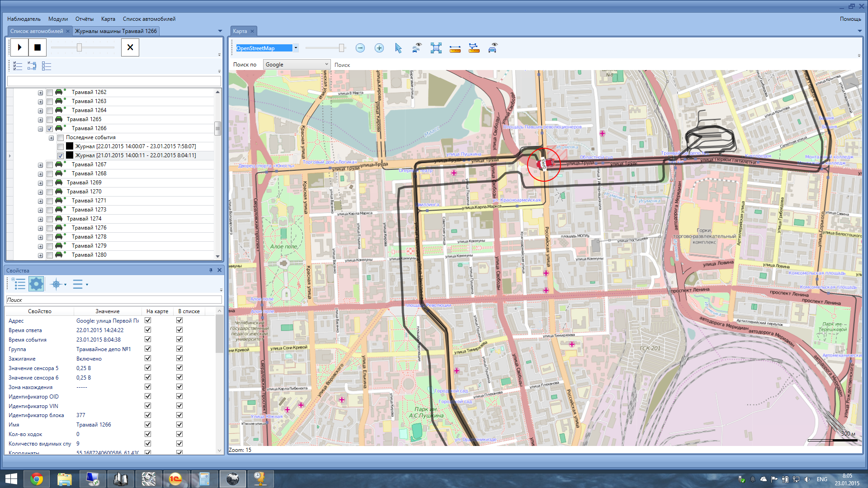Image resolution: width=868 pixels, height=488 pixels.
Task: Open the OpenStreetMap map source dropdown
Action: [296, 48]
